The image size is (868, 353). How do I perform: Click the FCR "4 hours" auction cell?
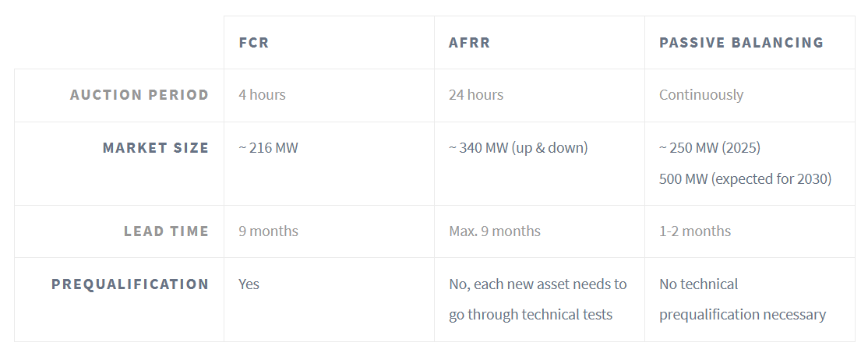click(x=263, y=95)
